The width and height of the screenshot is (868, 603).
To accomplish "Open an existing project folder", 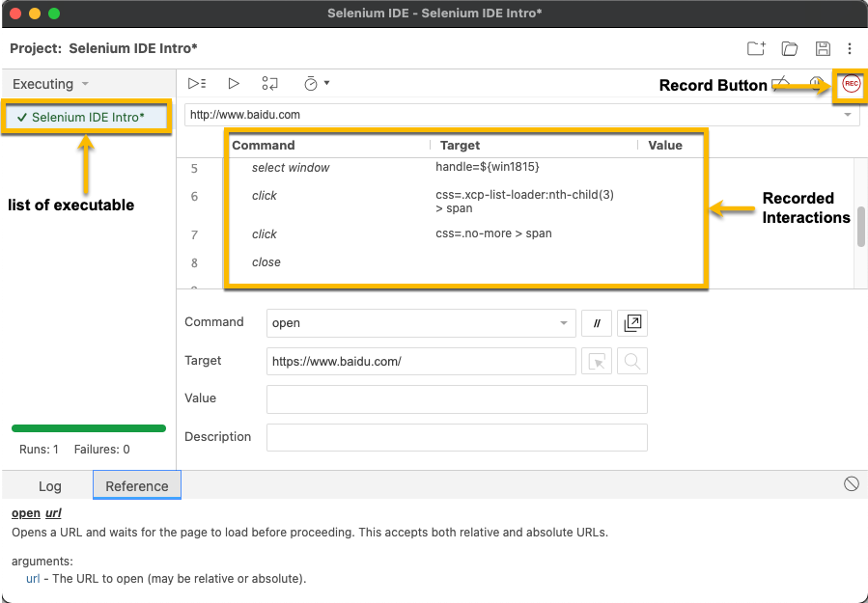I will click(790, 48).
